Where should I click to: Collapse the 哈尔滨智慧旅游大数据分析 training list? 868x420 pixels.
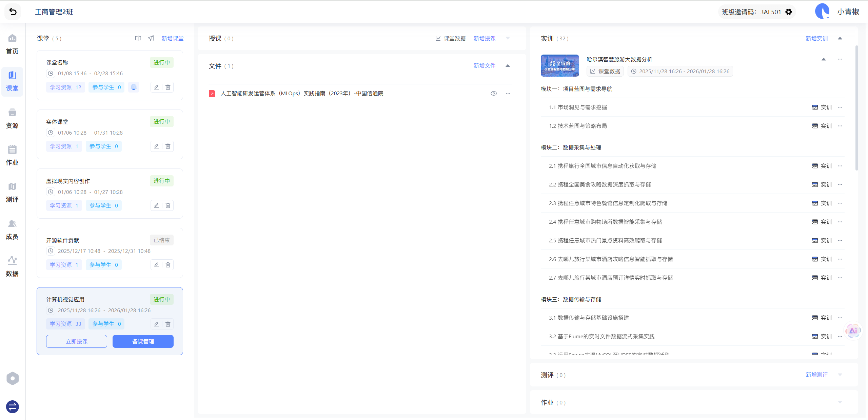824,59
